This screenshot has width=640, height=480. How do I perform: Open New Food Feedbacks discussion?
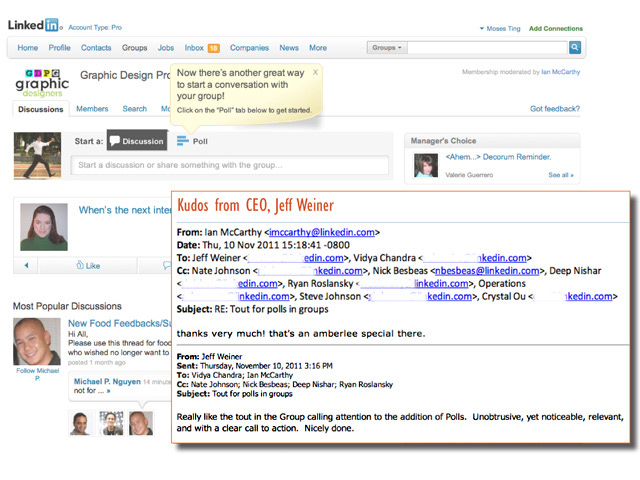point(119,323)
